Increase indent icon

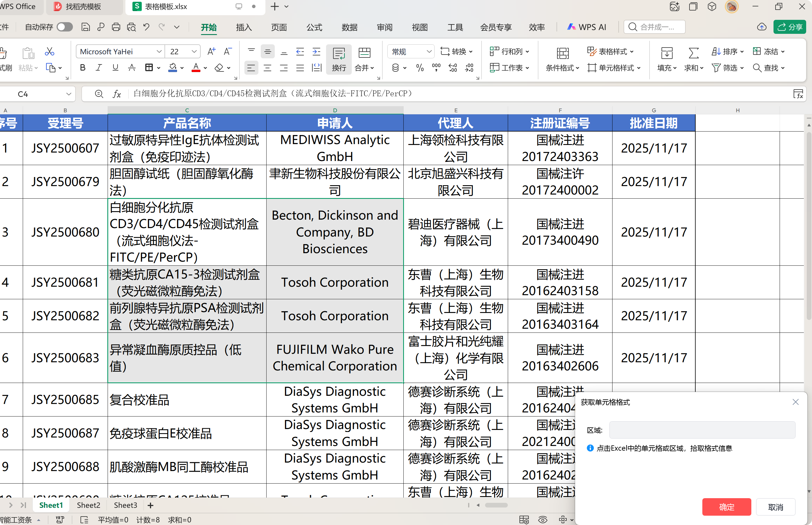click(317, 51)
